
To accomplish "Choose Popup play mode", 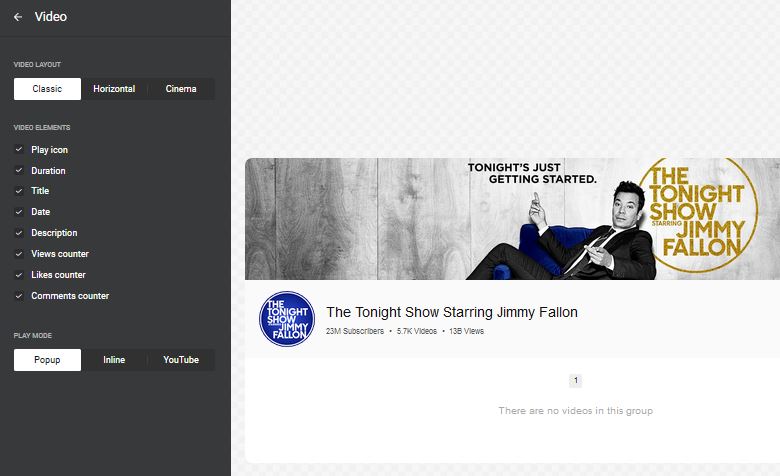I will (47, 360).
